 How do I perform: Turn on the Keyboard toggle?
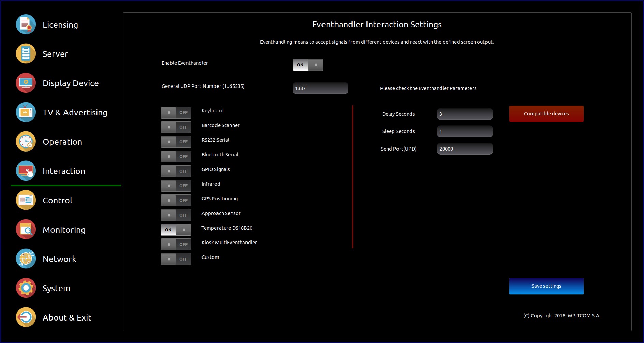pyautogui.click(x=176, y=112)
